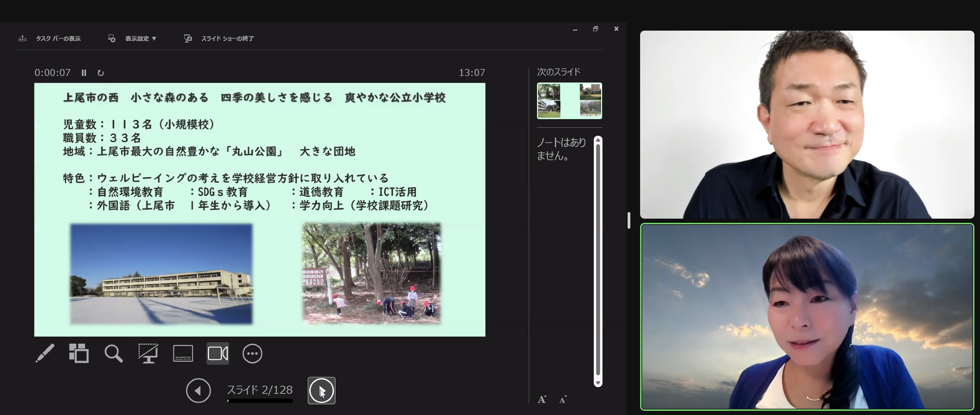The width and height of the screenshot is (980, 415).
Task: Open the 表示設定 dropdown
Action: point(140,38)
